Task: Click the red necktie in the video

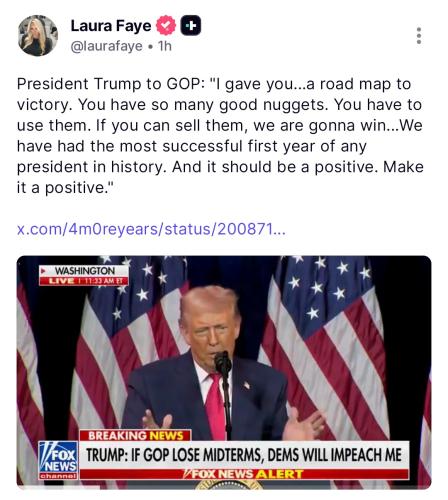Action: tap(216, 405)
